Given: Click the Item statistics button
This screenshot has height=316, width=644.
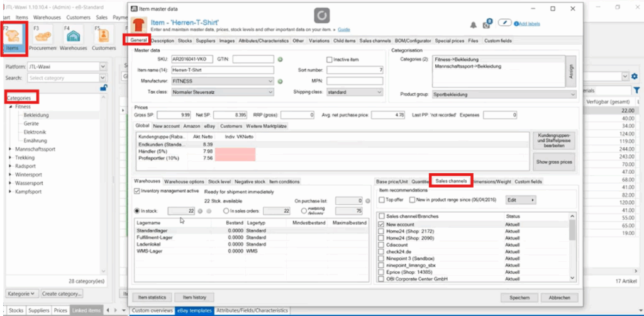Looking at the screenshot, I should coord(152,297).
